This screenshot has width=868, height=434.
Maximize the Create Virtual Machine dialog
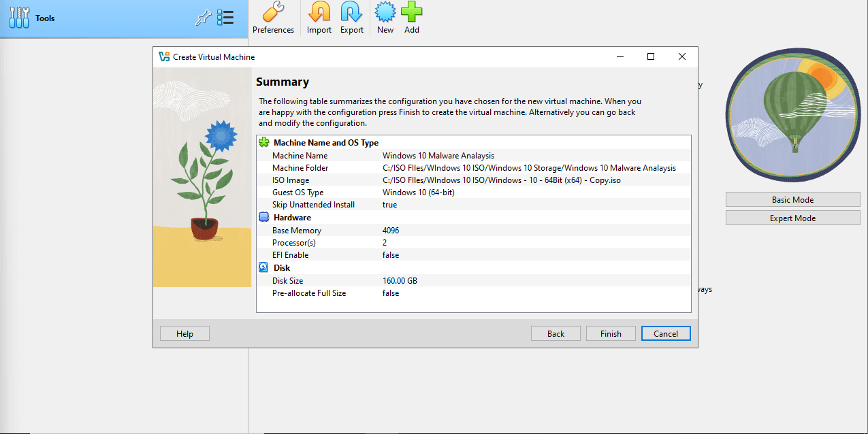[x=651, y=57]
